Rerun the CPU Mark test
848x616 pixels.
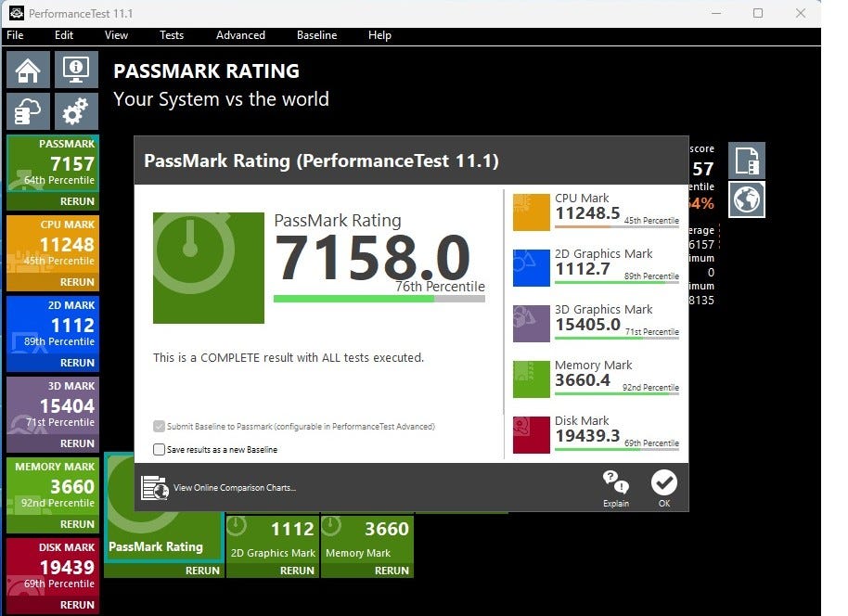tap(53, 282)
